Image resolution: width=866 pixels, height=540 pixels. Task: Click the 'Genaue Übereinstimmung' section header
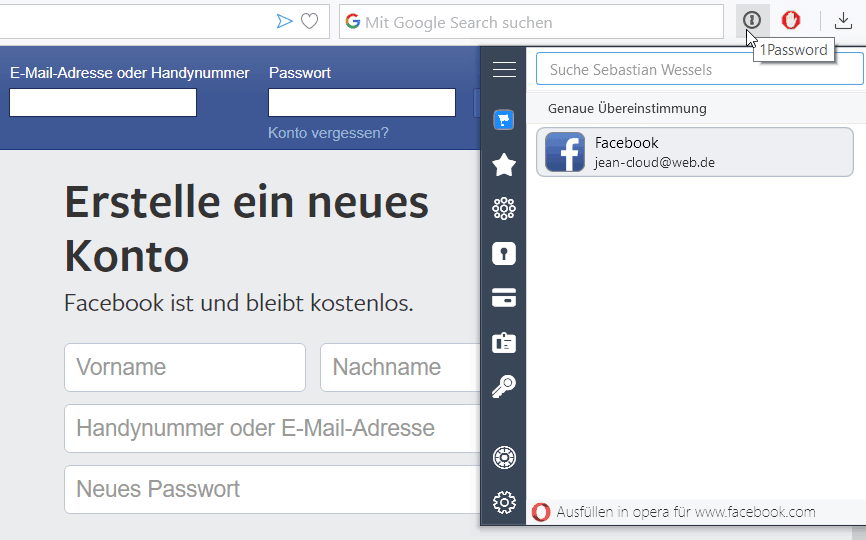point(627,108)
